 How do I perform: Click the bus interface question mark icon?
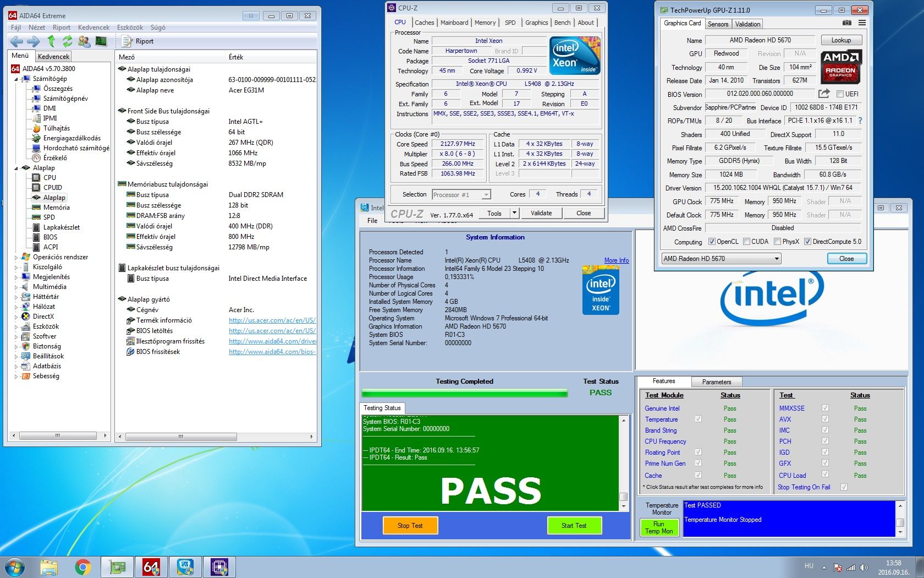point(860,121)
